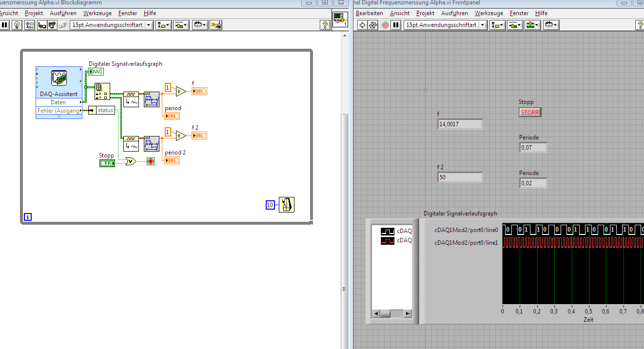Click the f 2 DBL indicator terminal

(x=199, y=135)
